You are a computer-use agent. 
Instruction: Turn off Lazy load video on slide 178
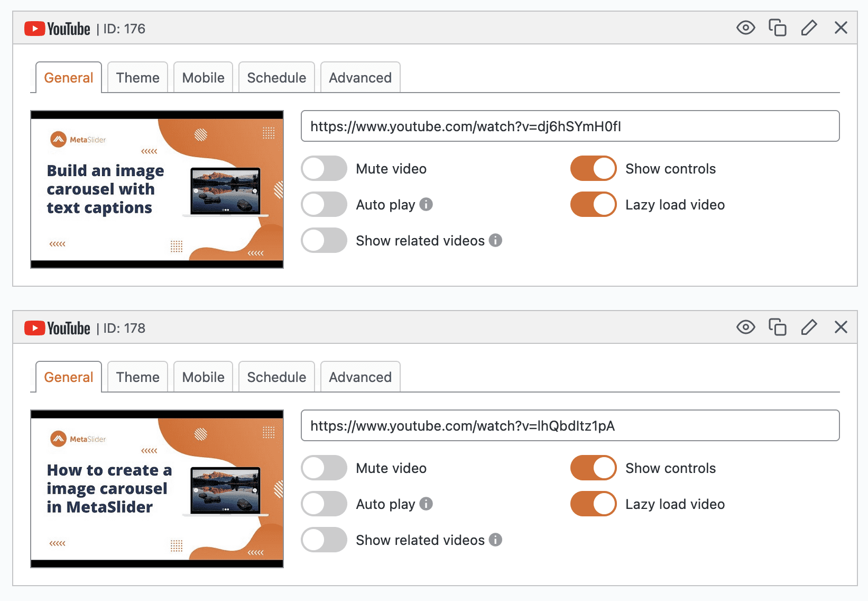pos(593,504)
